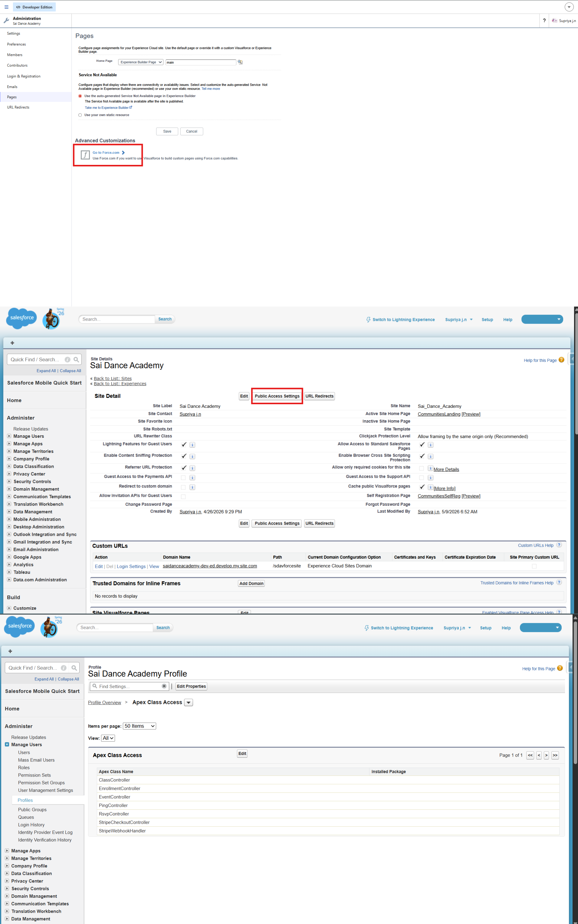
Task: Click Cancel on the Pages settings
Action: click(x=192, y=131)
